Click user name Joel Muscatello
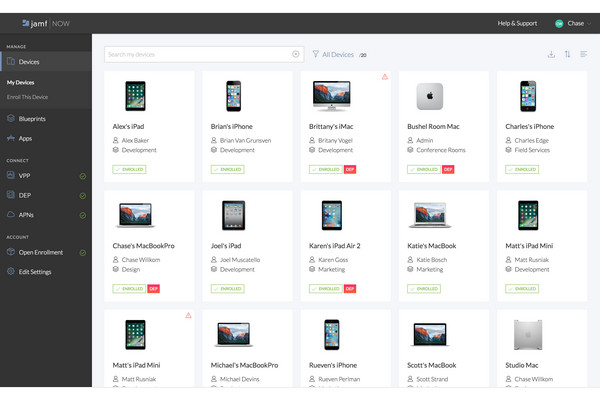Viewport: 600px width, 400px height. [240, 260]
